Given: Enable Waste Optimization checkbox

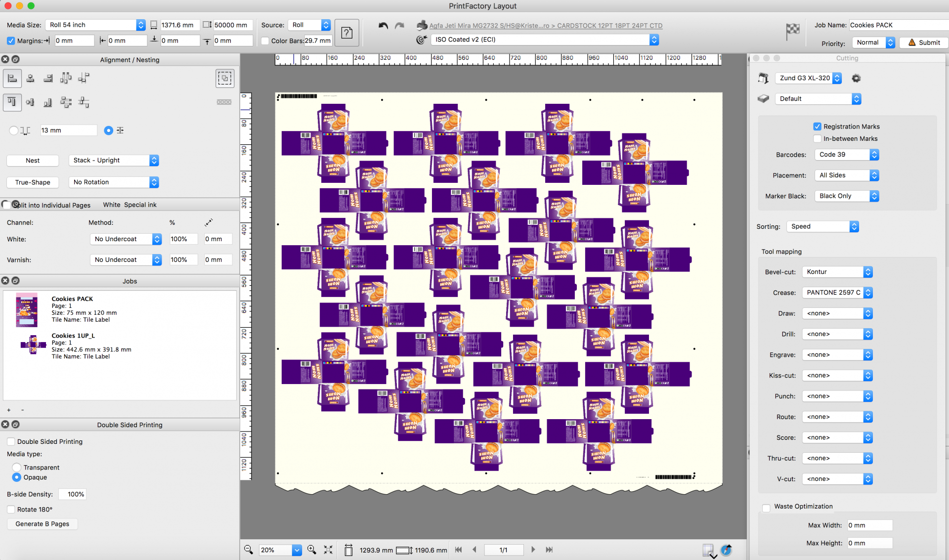Looking at the screenshot, I should (766, 507).
